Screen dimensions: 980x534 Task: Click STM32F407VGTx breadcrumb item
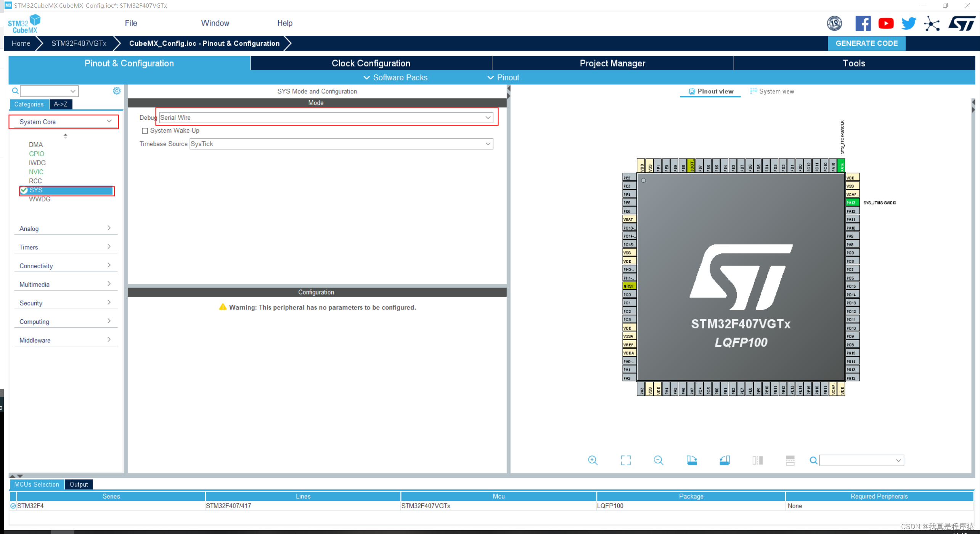tap(79, 43)
